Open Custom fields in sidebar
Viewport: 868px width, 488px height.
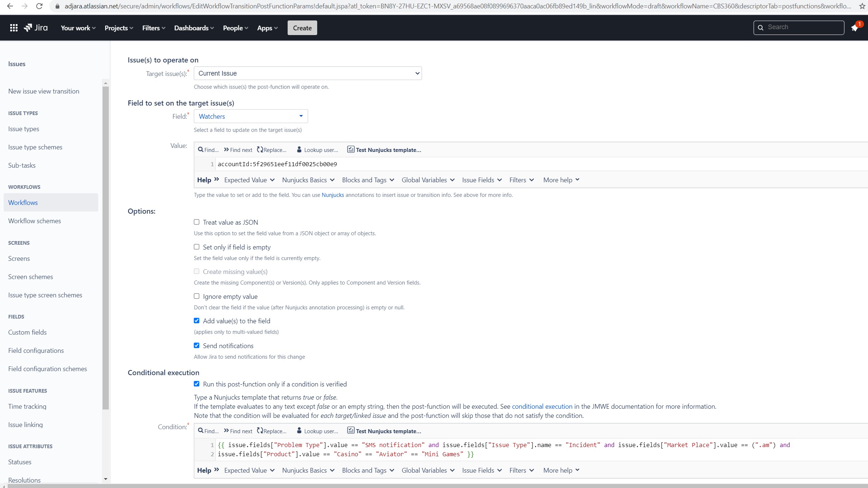click(27, 332)
